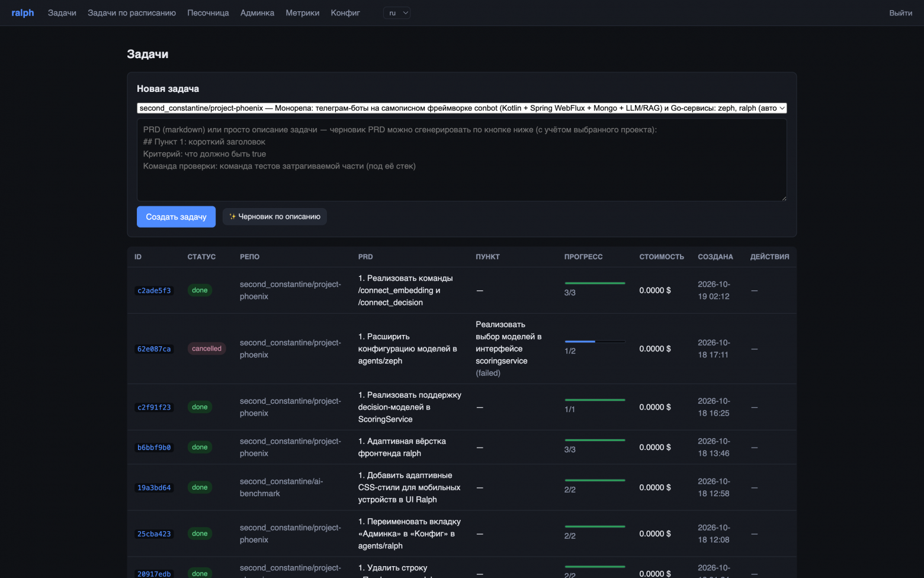The width and height of the screenshot is (924, 578).
Task: Open task 25cba423 link
Action: coord(154,534)
